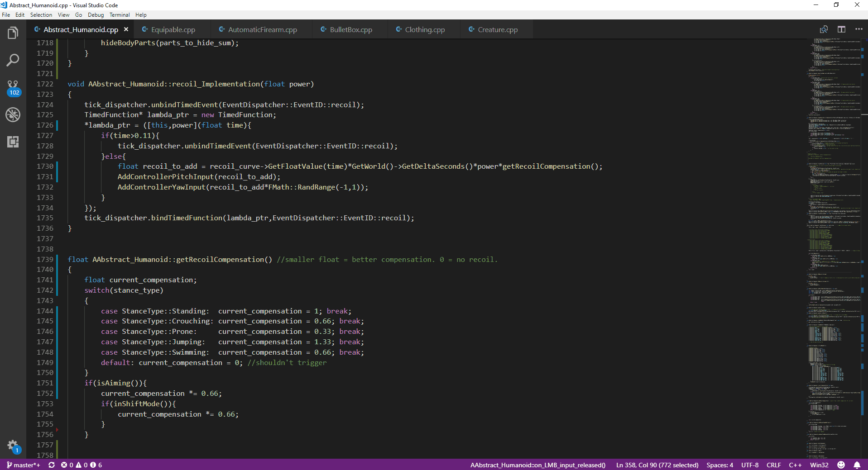The height and width of the screenshot is (470, 868).
Task: Click the if(time>0.11){ line
Action: (130, 135)
